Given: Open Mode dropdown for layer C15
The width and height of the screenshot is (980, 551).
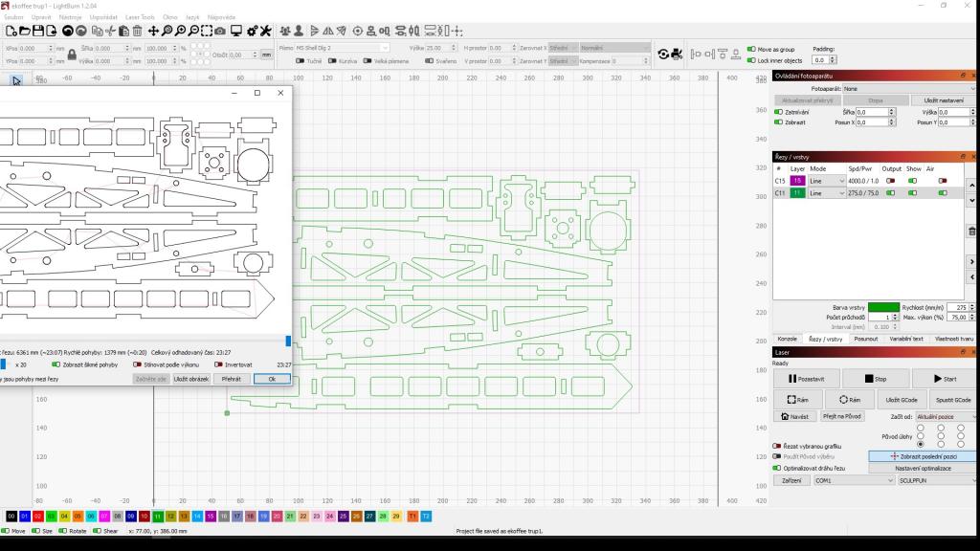Looking at the screenshot, I should [x=827, y=180].
